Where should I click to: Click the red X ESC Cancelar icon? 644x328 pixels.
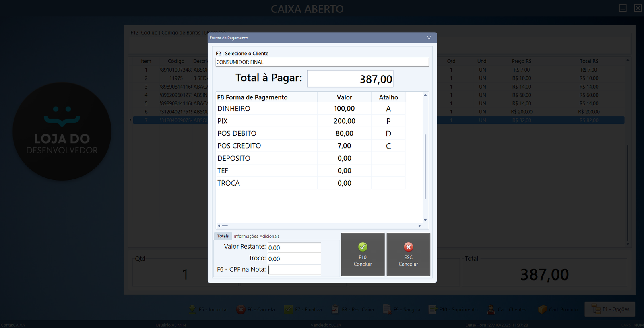408,247
